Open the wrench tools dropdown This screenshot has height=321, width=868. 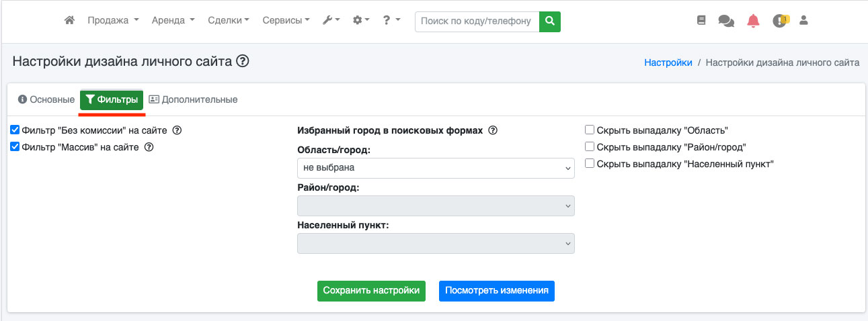click(x=331, y=21)
